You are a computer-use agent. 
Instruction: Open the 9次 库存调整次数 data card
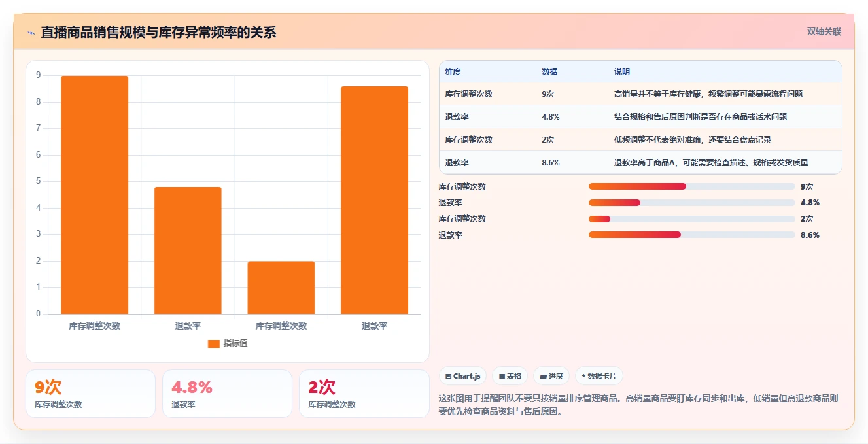coord(90,394)
